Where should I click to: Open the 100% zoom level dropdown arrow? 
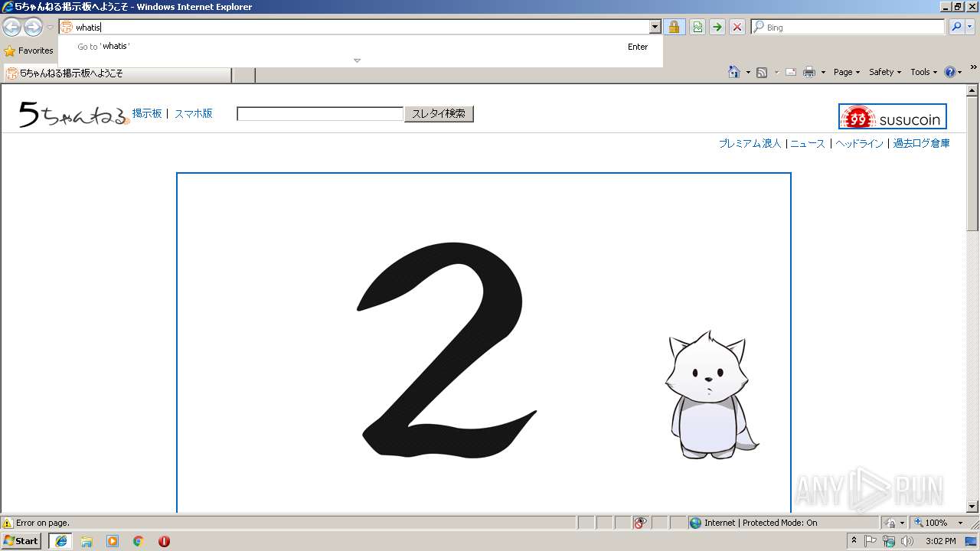click(960, 523)
